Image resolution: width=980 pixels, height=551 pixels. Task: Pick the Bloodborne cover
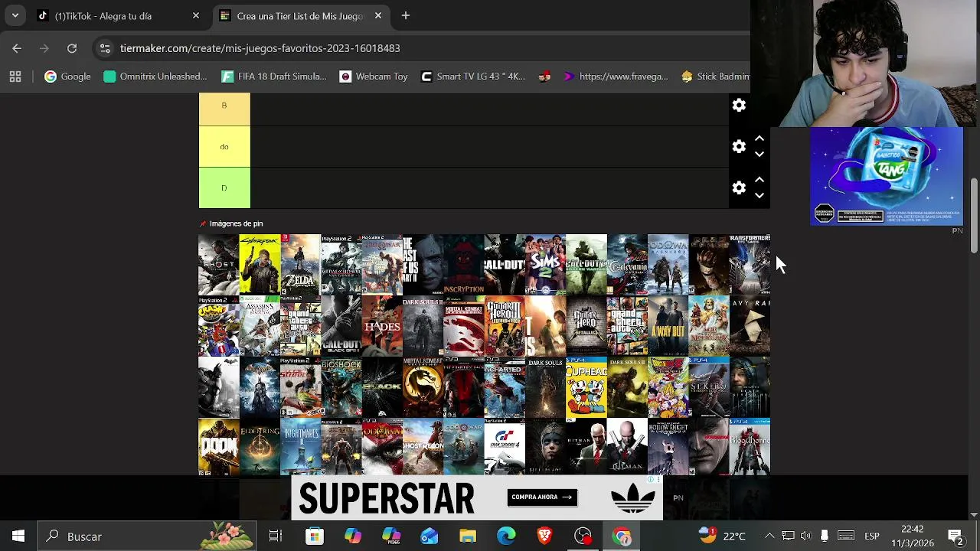pos(750,447)
